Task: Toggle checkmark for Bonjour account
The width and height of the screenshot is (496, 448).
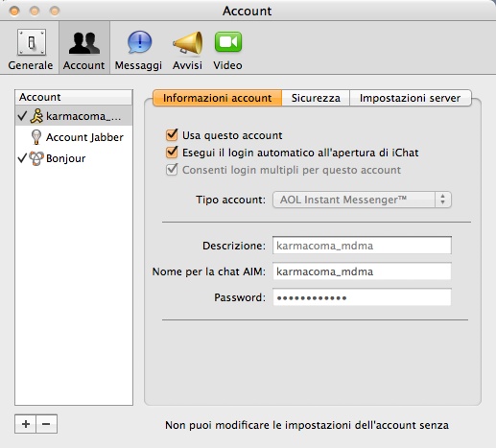Action: tap(22, 158)
